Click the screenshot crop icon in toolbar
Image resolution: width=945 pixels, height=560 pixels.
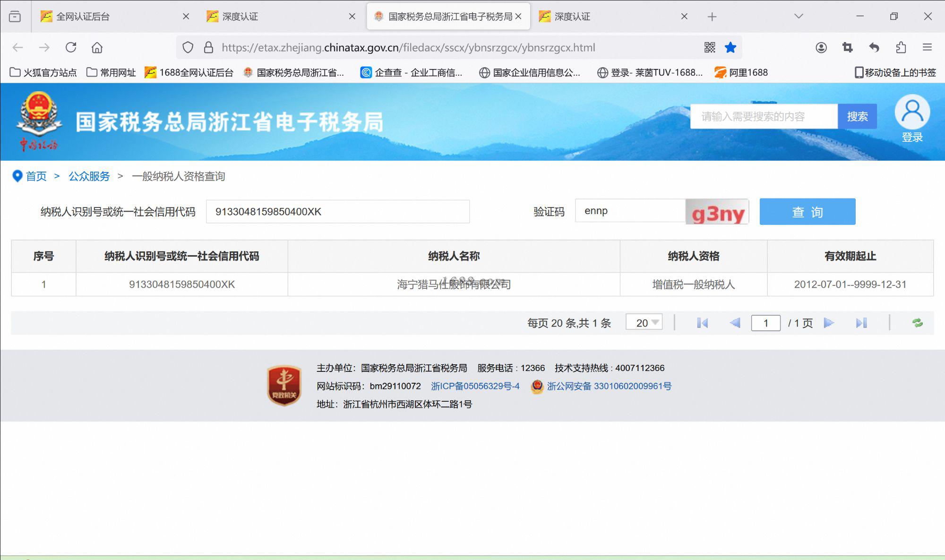point(848,47)
